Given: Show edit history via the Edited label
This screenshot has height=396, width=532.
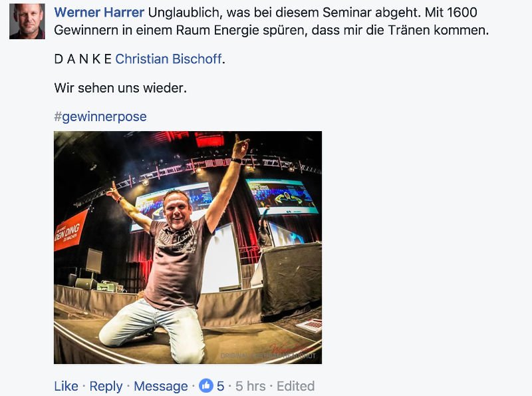Looking at the screenshot, I should (x=295, y=386).
